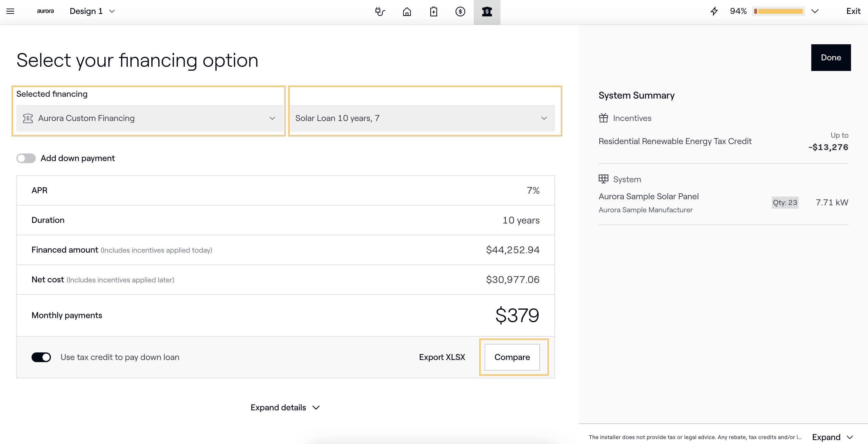The width and height of the screenshot is (868, 444).
Task: Click Export XLSX link
Action: pyautogui.click(x=442, y=357)
